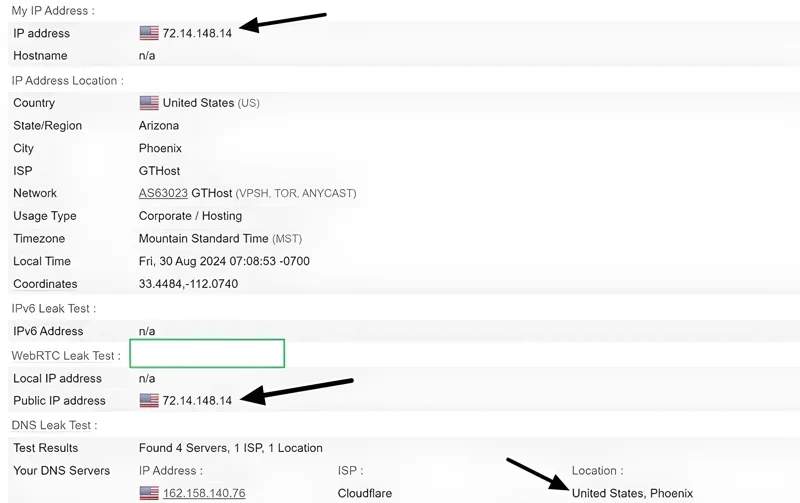Click the Corporate / Hosting usage type
This screenshot has height=503, width=800.
click(x=190, y=216)
